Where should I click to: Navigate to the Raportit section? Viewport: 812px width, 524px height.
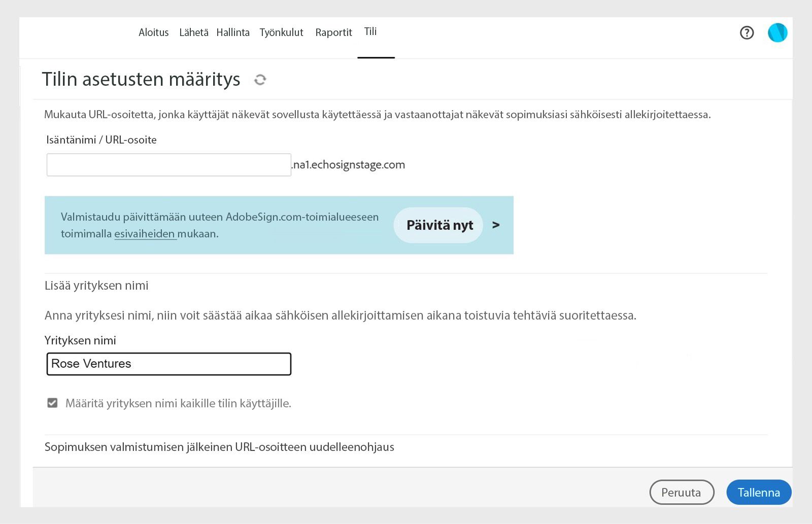(x=333, y=32)
